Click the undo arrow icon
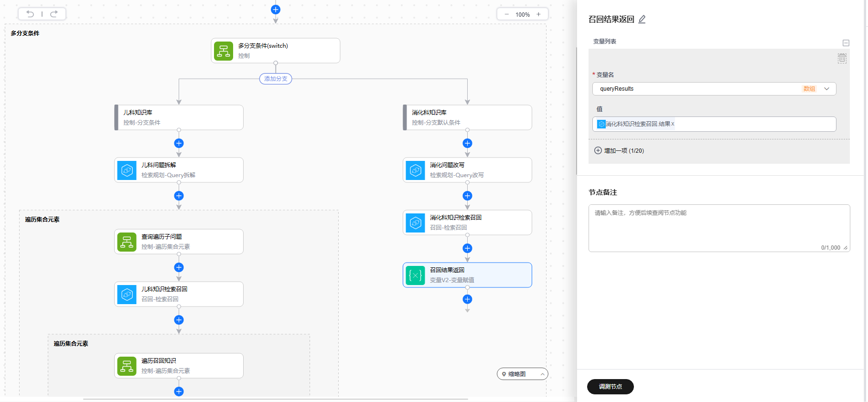This screenshot has height=402, width=868. point(30,14)
